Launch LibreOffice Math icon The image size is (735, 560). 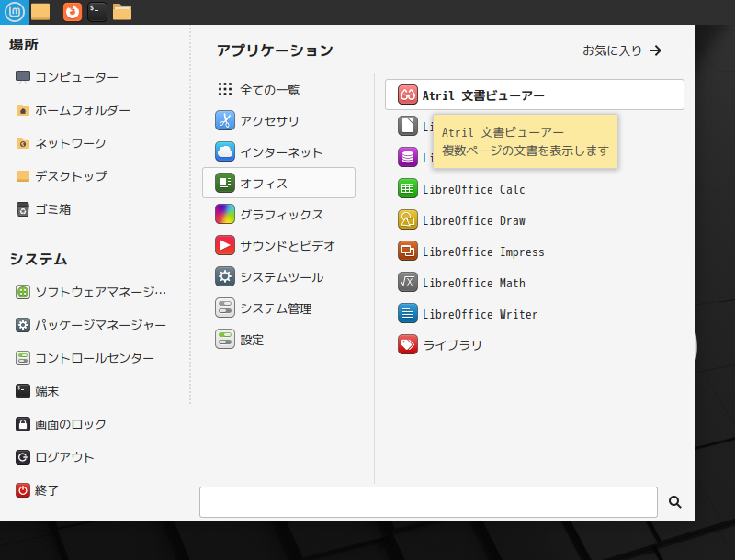click(408, 283)
